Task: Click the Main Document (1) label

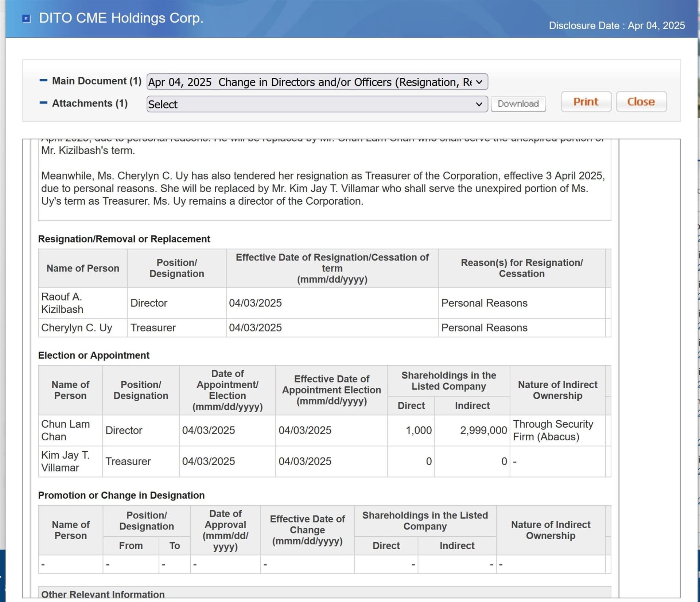Action: coord(97,81)
